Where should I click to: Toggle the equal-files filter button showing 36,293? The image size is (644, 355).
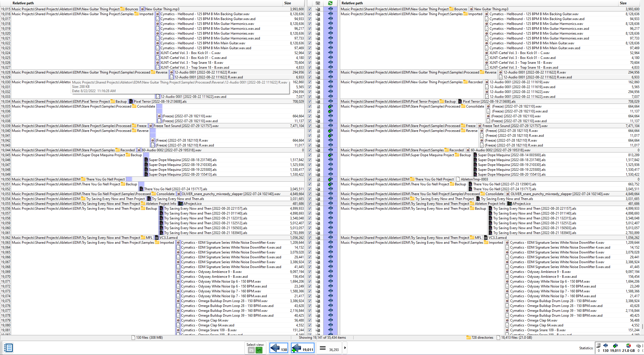point(329,348)
